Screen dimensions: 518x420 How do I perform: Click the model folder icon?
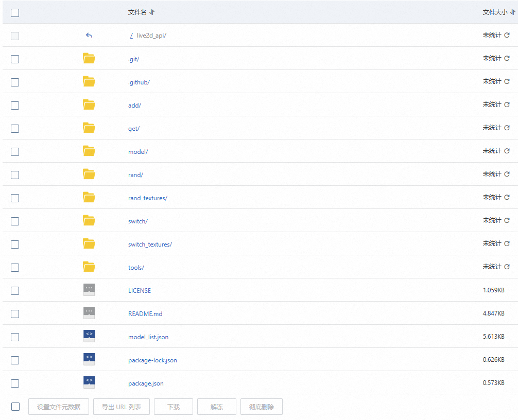point(89,151)
